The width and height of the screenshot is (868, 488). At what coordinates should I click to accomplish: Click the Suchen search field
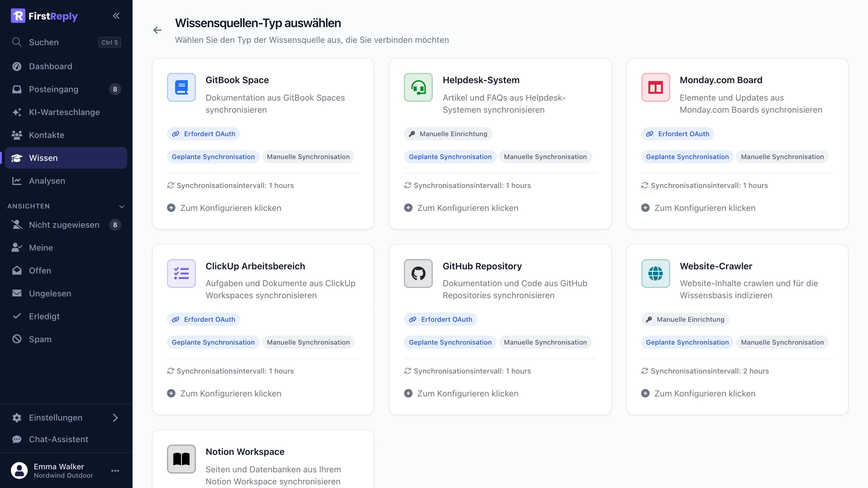[x=66, y=42]
